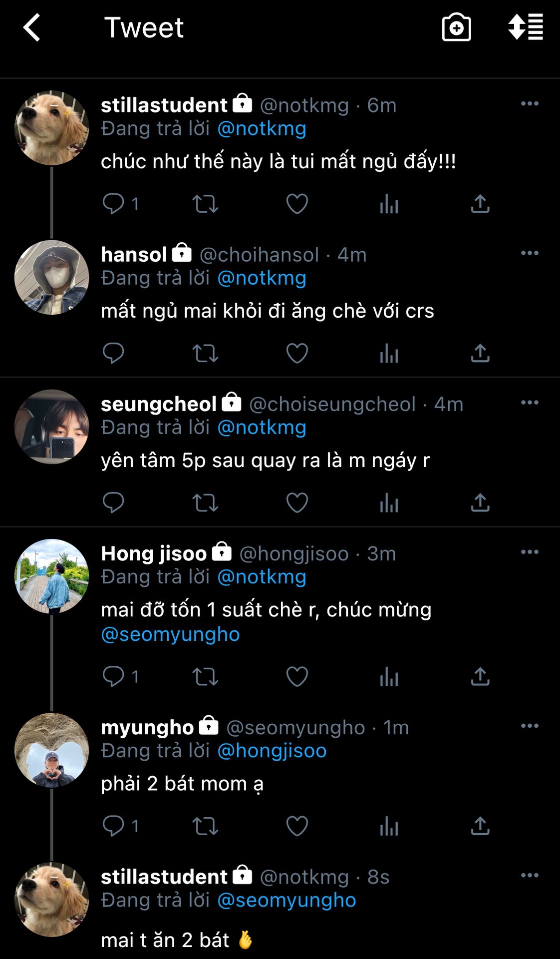Open reply thread on first stillastudent tweet
This screenshot has width=560, height=959.
114,204
